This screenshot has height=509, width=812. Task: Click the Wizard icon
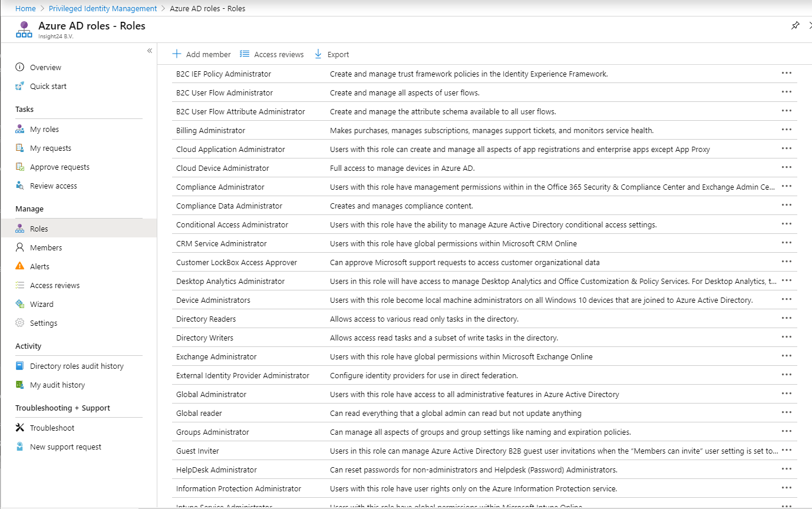(x=20, y=304)
